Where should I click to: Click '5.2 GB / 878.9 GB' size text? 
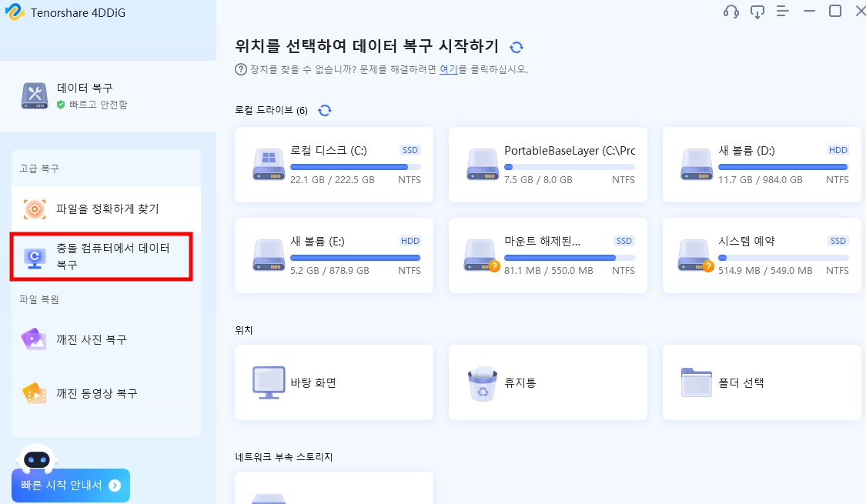[329, 271]
